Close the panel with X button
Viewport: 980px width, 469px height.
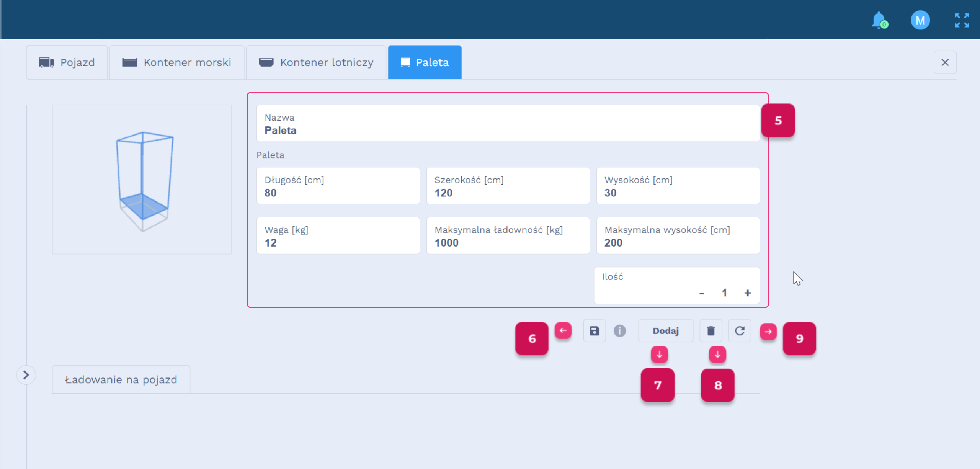pyautogui.click(x=945, y=62)
